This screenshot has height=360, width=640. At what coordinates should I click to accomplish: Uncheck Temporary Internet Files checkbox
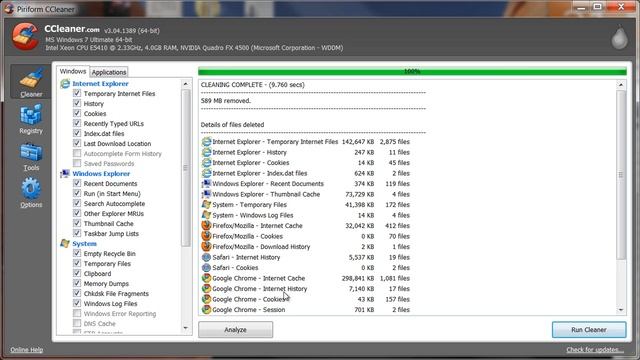coord(77,93)
